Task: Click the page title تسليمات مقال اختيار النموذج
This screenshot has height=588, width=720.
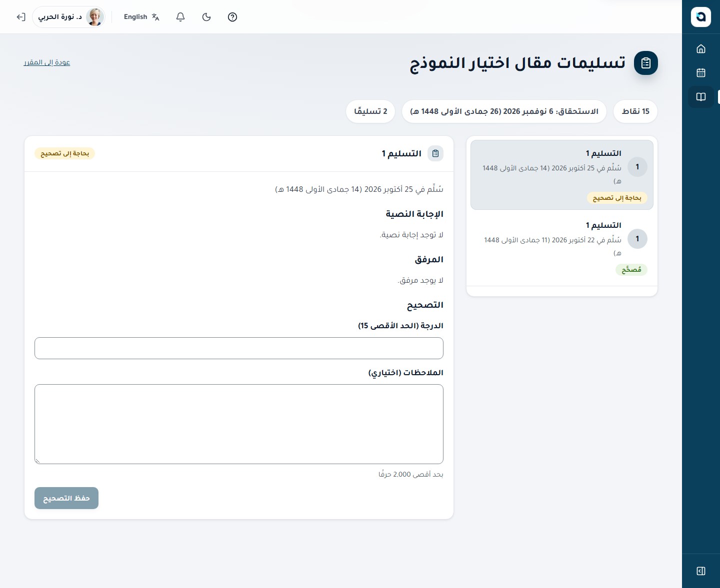Action: (x=518, y=63)
